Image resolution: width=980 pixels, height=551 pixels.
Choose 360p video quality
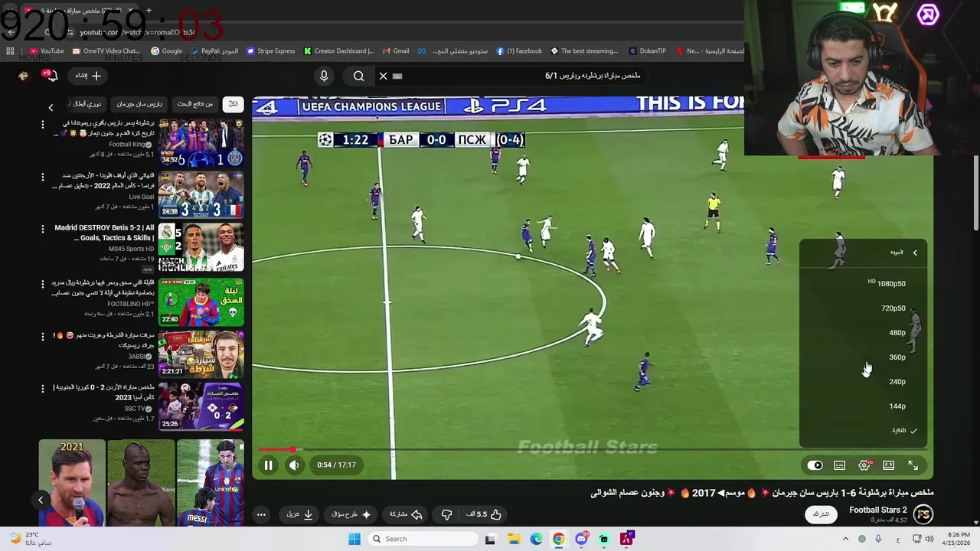[864, 357]
